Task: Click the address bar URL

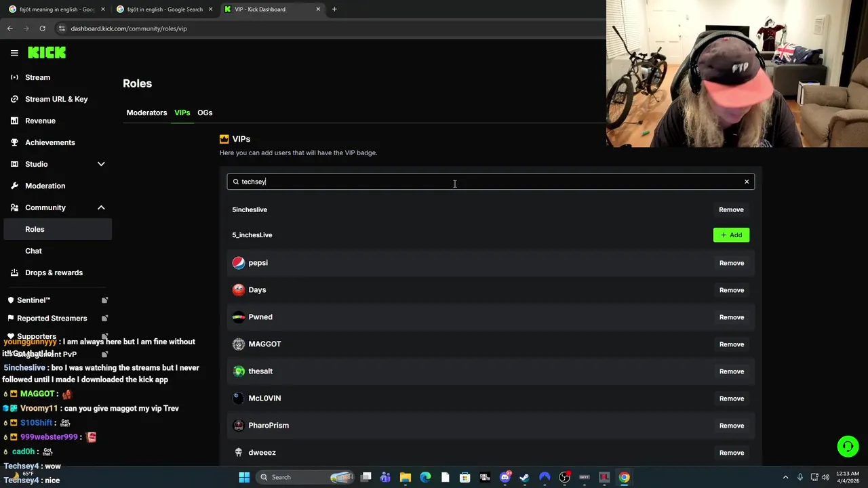Action: point(129,28)
